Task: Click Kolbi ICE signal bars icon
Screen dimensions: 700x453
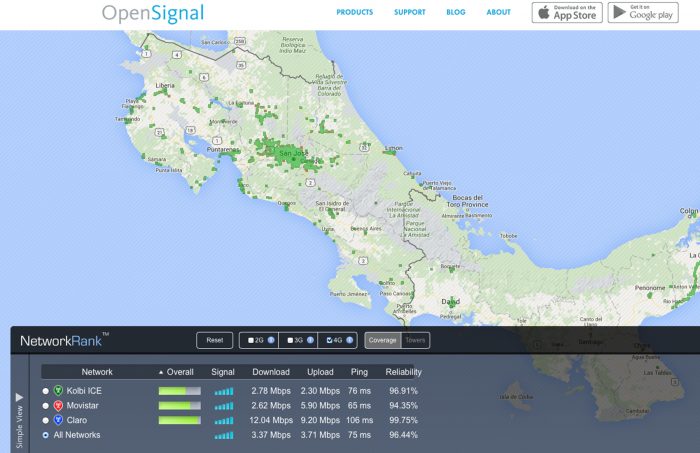Action: [224, 391]
